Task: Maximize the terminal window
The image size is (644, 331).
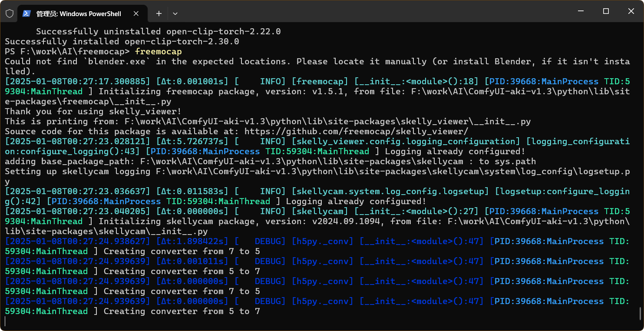Action: 606,11
